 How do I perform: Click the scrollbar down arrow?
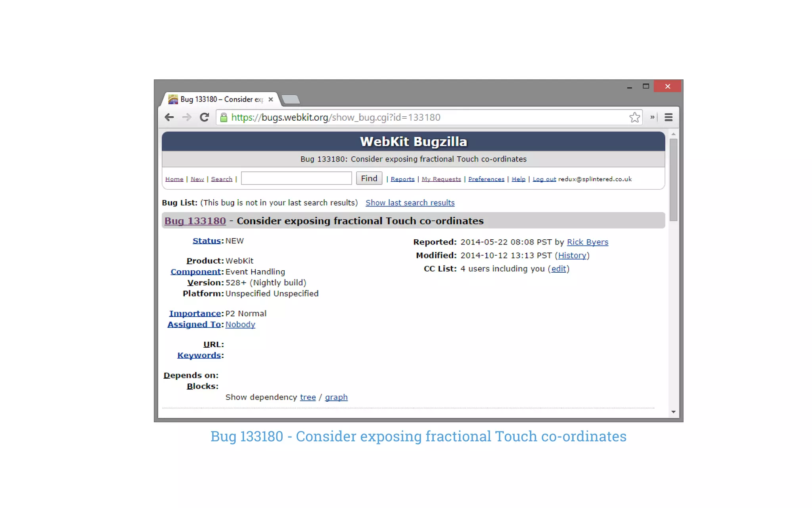673,412
